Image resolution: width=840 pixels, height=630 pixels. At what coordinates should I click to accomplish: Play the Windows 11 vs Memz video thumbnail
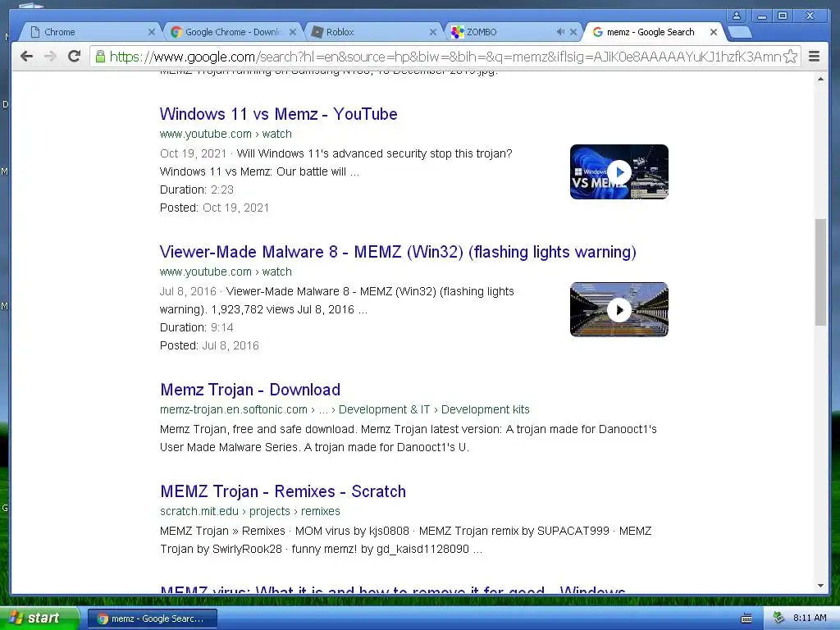[619, 172]
